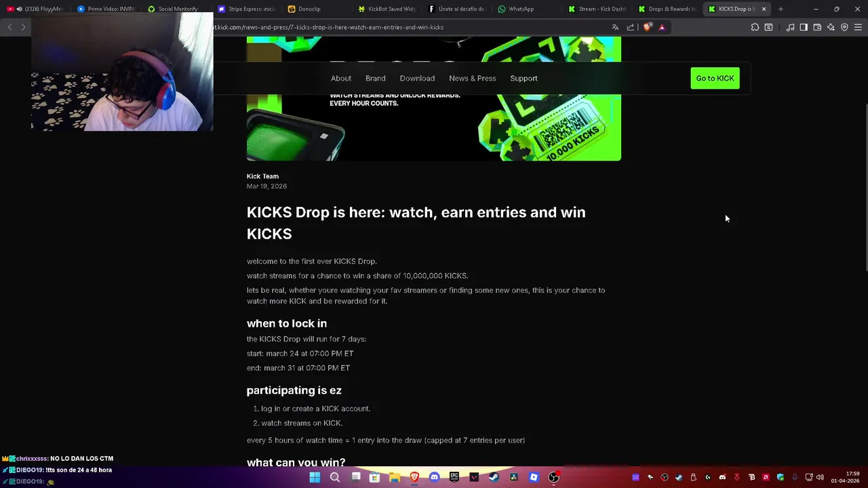The width and height of the screenshot is (868, 488).
Task: Open OBS Studio from the taskbar
Action: coord(553,477)
